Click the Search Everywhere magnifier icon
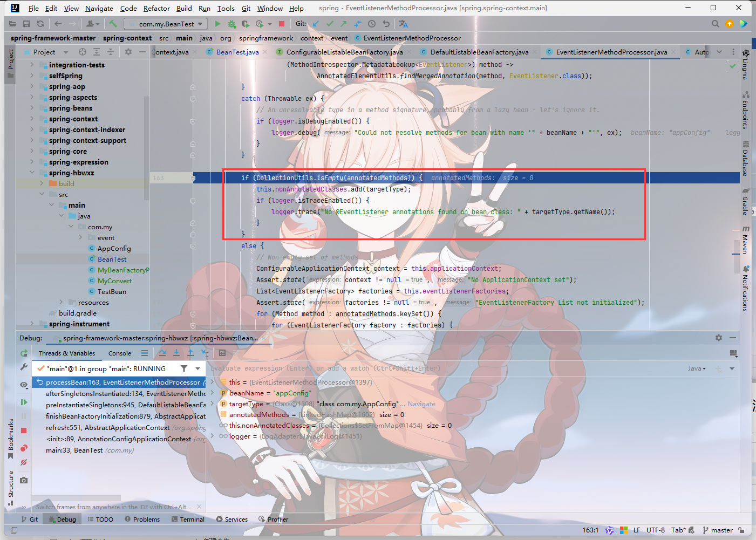This screenshot has width=756, height=540. coord(715,24)
